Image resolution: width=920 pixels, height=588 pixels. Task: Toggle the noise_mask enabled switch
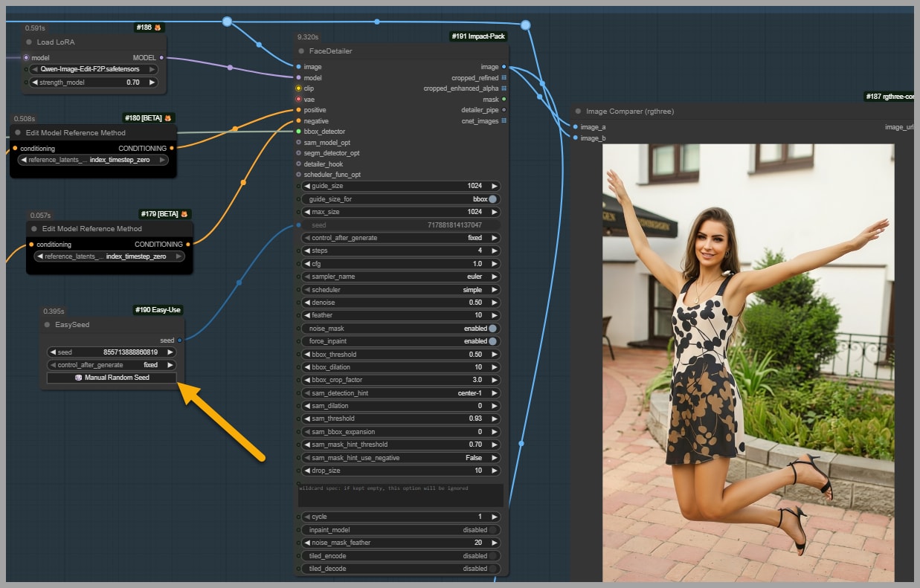coord(492,329)
